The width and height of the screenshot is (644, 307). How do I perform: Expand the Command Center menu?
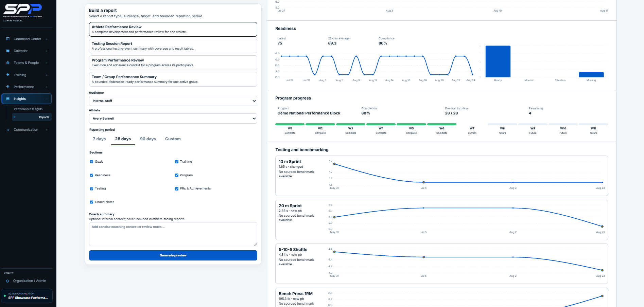(47, 39)
